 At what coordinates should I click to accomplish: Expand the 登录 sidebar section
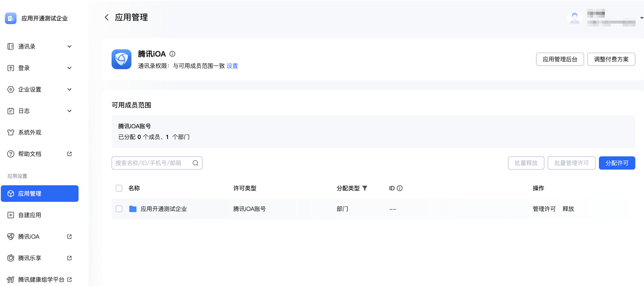[x=69, y=68]
